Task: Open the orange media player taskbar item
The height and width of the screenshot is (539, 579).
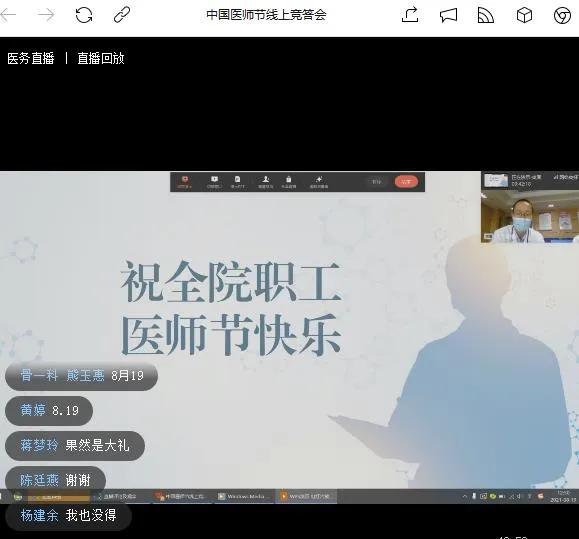Action: click(x=307, y=497)
